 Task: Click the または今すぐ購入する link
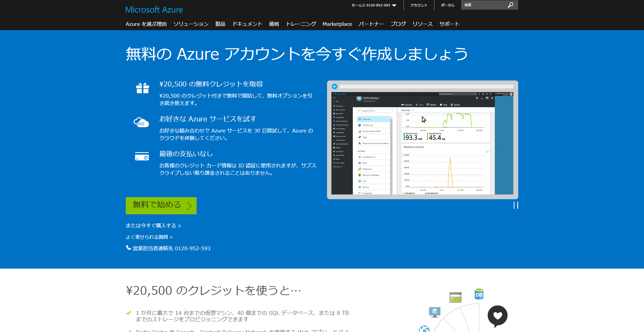click(x=154, y=225)
